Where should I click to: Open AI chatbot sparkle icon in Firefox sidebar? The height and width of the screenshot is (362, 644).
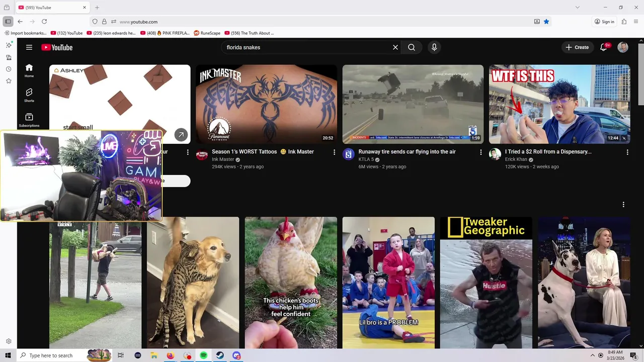(x=9, y=45)
